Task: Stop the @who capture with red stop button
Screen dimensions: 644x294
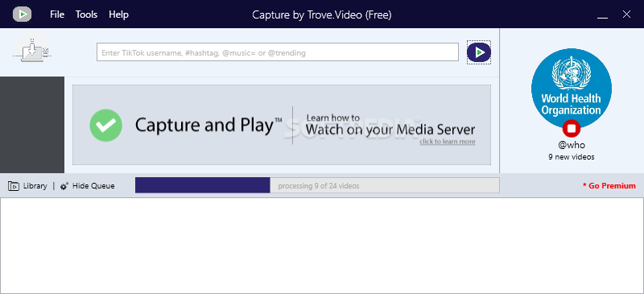Action: coord(571,129)
